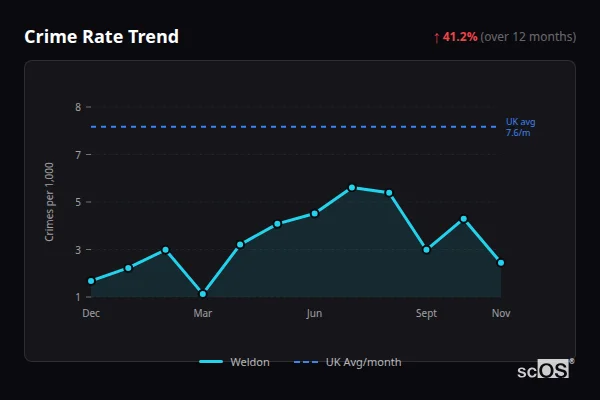Click the 'UK avg 7.6/m' line label

520,127
